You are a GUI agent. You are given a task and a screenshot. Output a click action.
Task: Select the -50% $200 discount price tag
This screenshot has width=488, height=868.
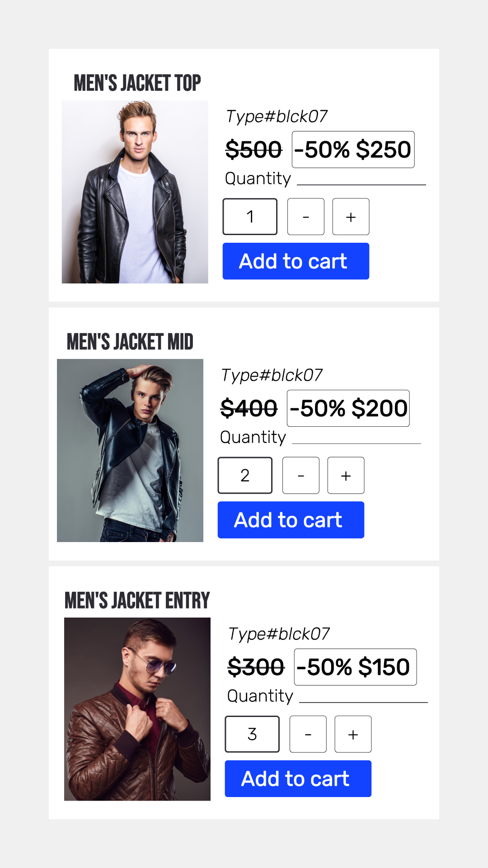pyautogui.click(x=348, y=408)
